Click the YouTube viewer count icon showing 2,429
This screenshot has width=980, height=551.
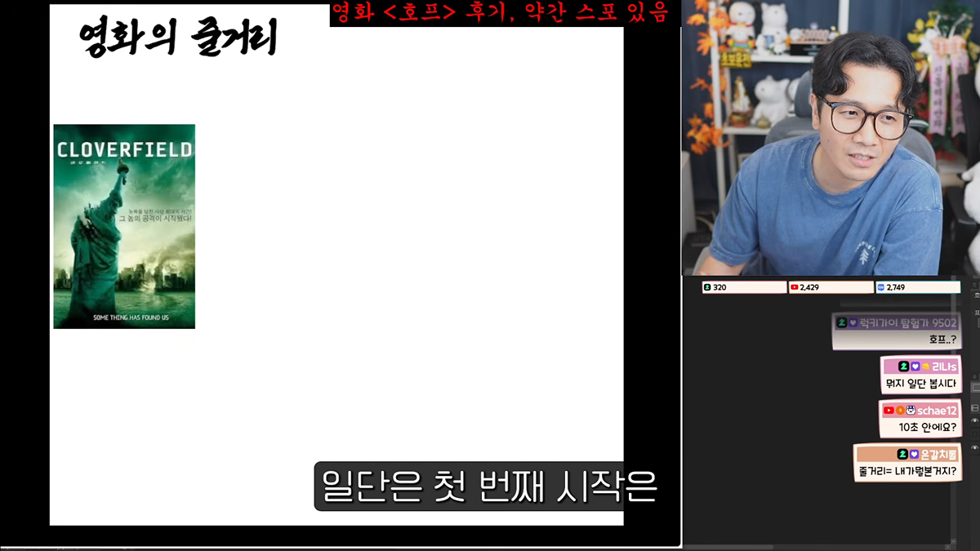tap(794, 287)
